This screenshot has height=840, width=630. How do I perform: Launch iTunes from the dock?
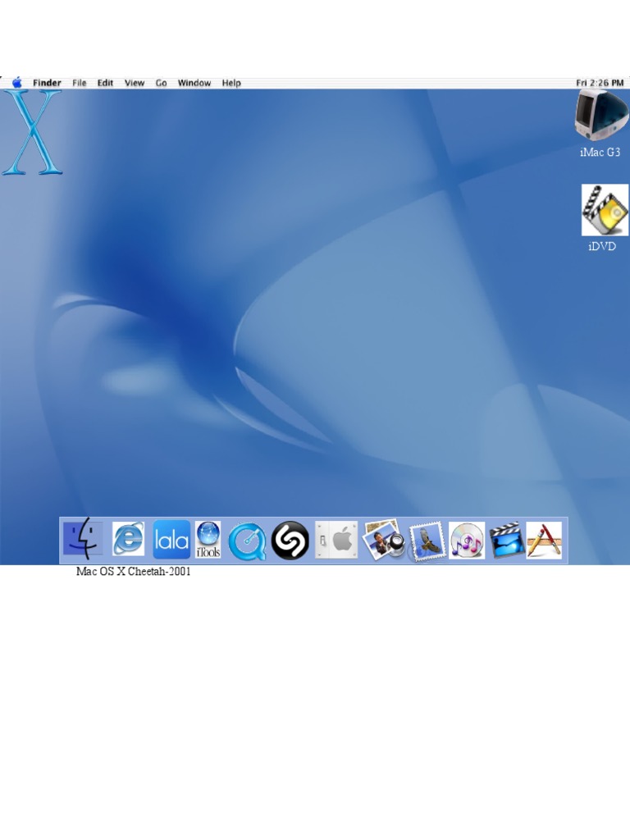point(467,541)
